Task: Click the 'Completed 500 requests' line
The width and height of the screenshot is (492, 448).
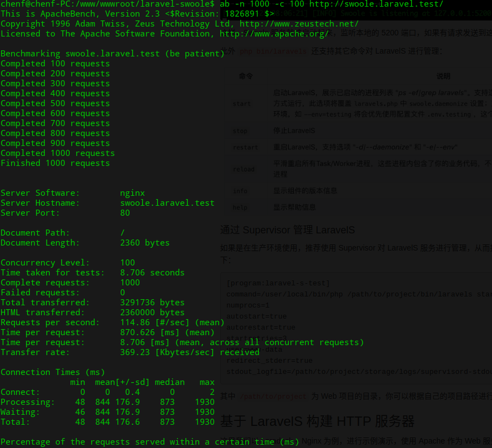Action: pyautogui.click(x=55, y=103)
